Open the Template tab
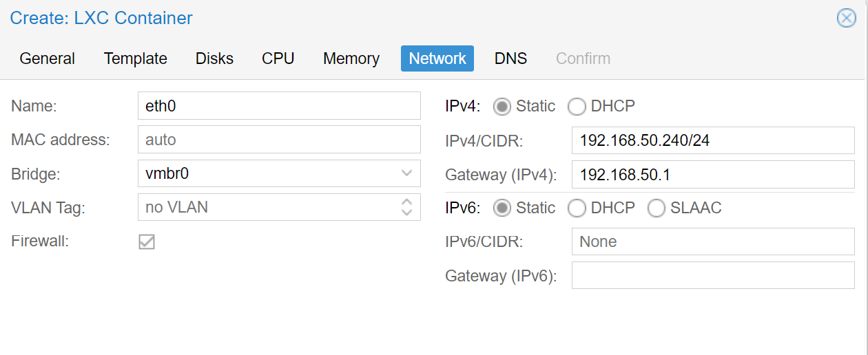 pyautogui.click(x=136, y=58)
